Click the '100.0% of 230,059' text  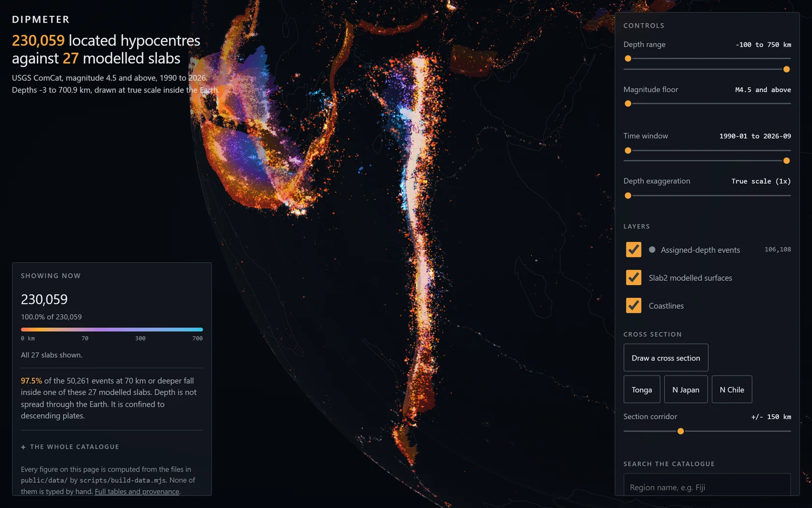point(51,317)
